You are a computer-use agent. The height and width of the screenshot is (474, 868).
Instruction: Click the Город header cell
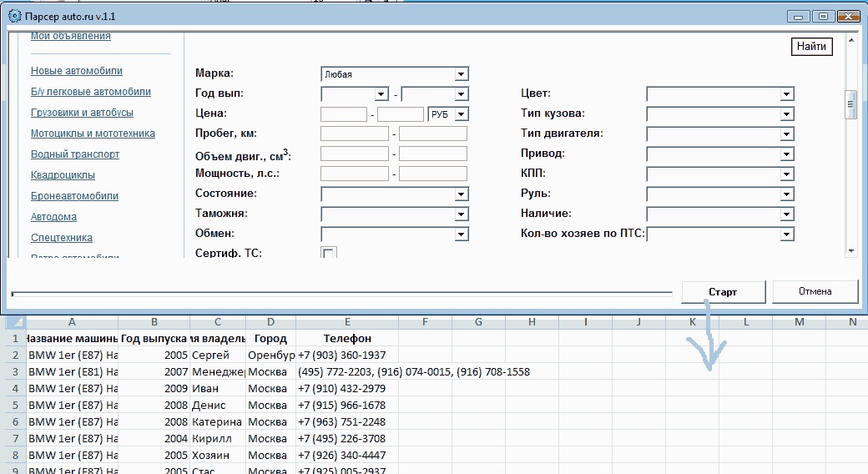[x=270, y=338]
